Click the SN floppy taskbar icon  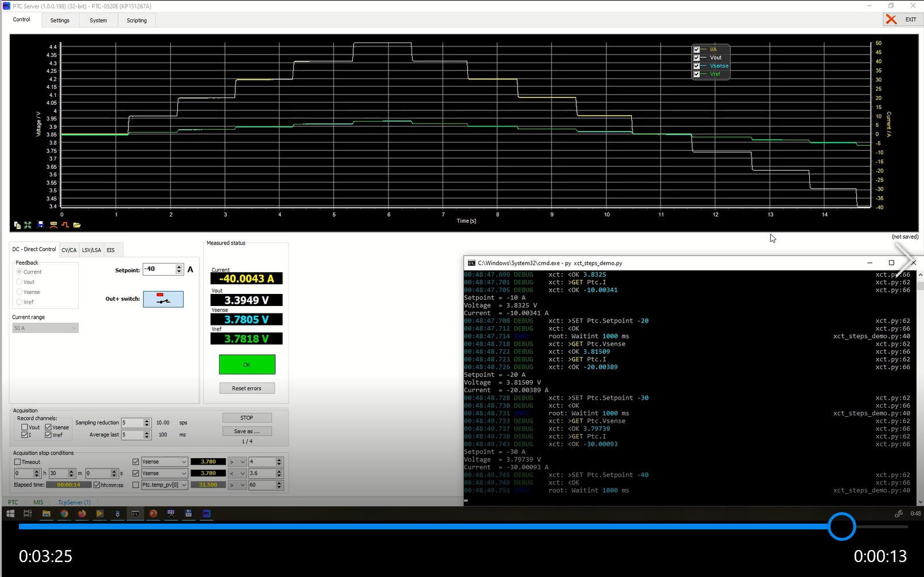point(189,514)
